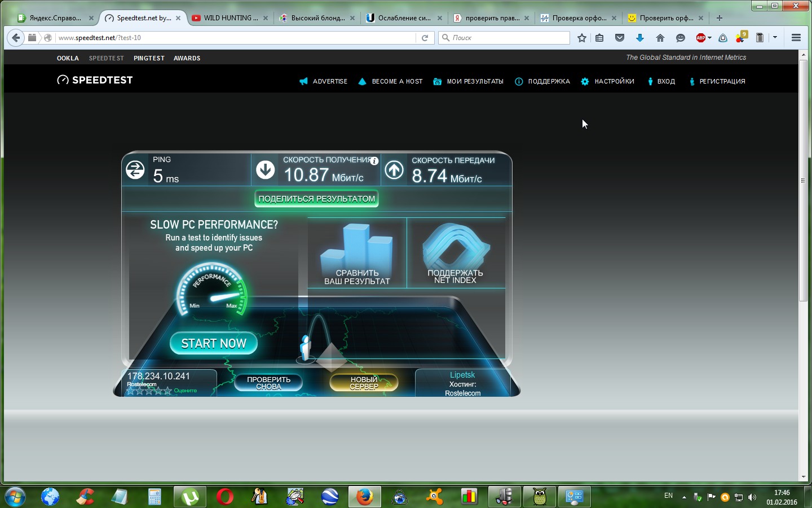Select PINGTEST in top menu

tap(149, 58)
